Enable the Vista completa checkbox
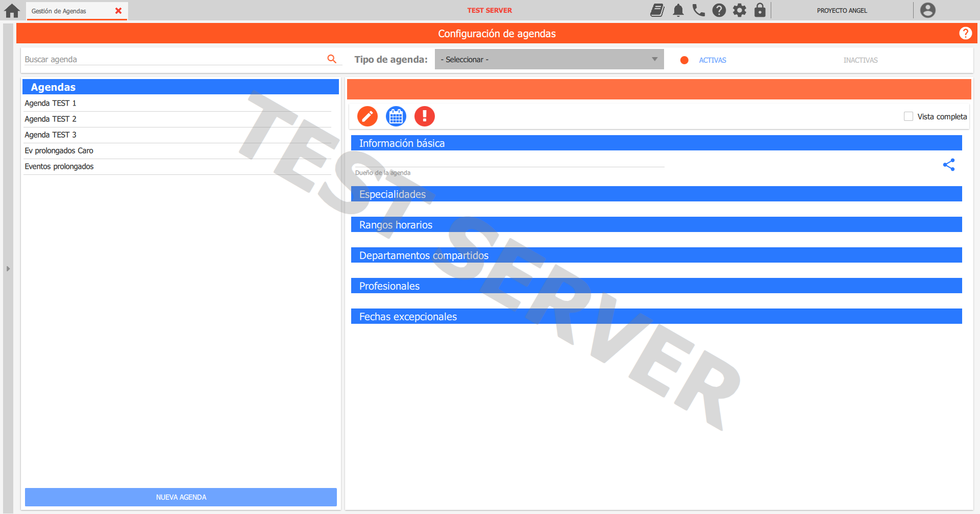This screenshot has width=980, height=514. pos(909,116)
